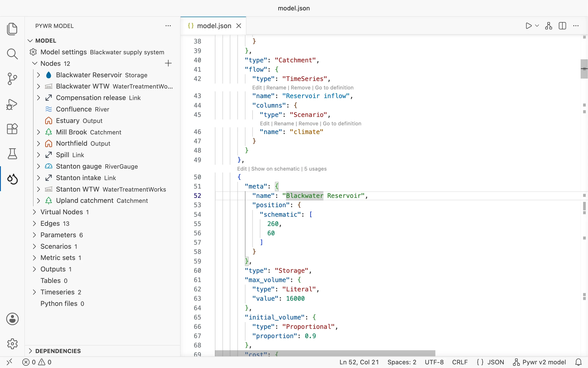The width and height of the screenshot is (588, 368).
Task: Expand the Timeseries section
Action: coord(34,292)
